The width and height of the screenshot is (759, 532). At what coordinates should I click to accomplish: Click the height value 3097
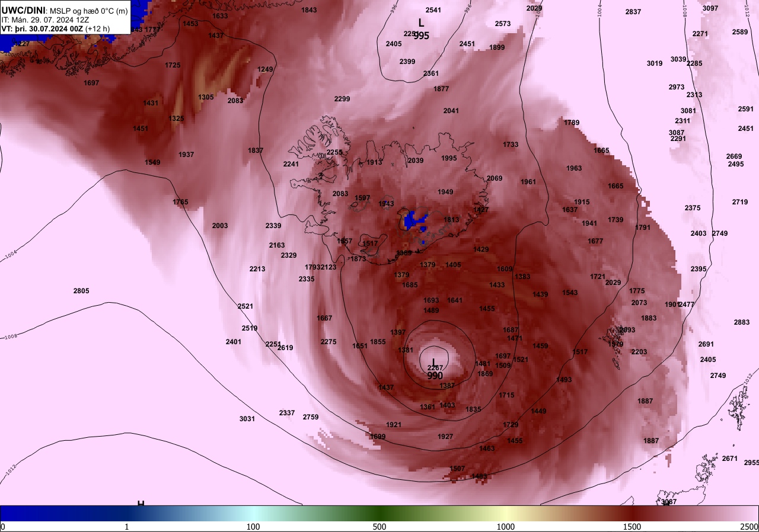(710, 8)
